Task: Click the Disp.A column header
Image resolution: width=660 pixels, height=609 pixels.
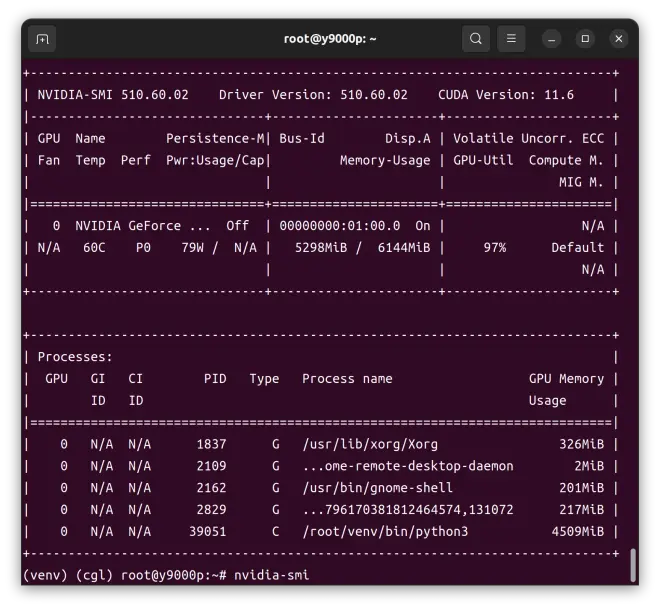Action: click(x=407, y=138)
